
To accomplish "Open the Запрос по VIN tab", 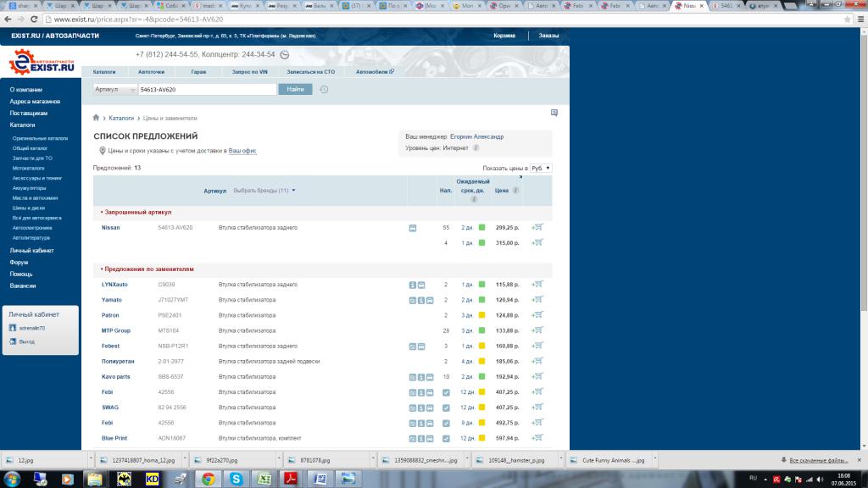I will [250, 72].
